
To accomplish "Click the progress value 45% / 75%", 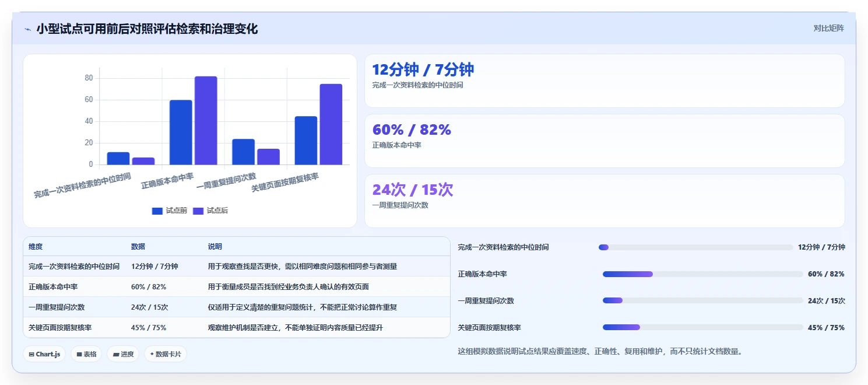I will pos(826,328).
